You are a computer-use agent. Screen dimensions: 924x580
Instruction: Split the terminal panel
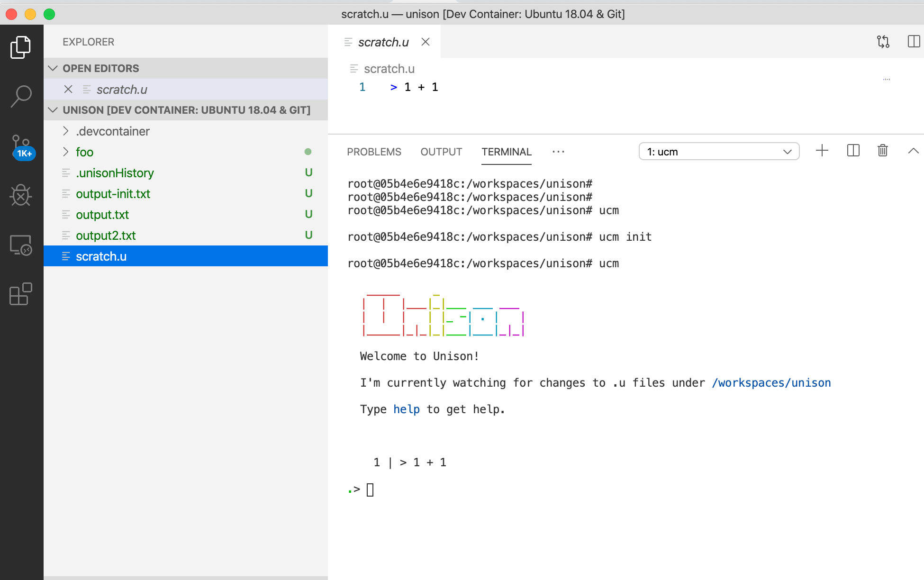853,151
